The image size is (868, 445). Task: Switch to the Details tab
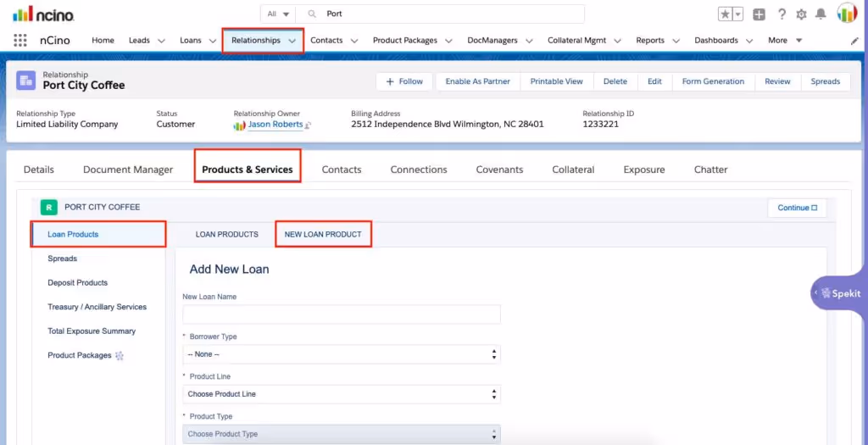click(39, 170)
